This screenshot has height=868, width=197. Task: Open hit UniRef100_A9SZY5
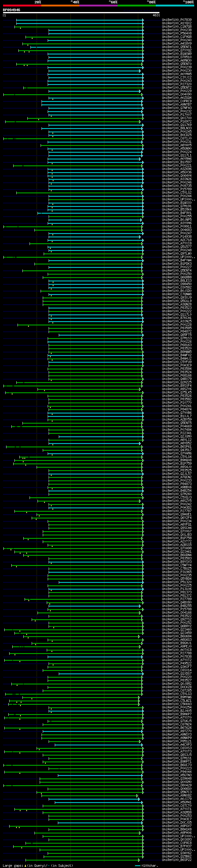[x=177, y=501]
